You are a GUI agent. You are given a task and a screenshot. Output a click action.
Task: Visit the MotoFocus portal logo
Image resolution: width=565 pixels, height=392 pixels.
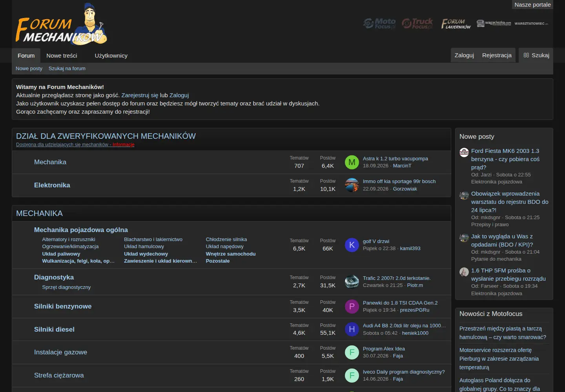(x=379, y=24)
